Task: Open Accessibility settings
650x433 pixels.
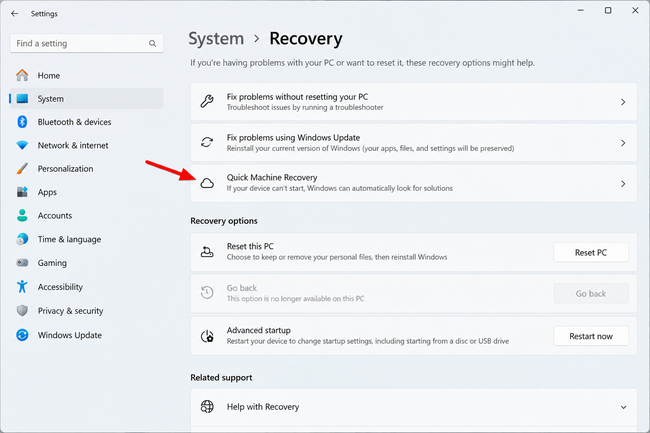Action: [87, 287]
